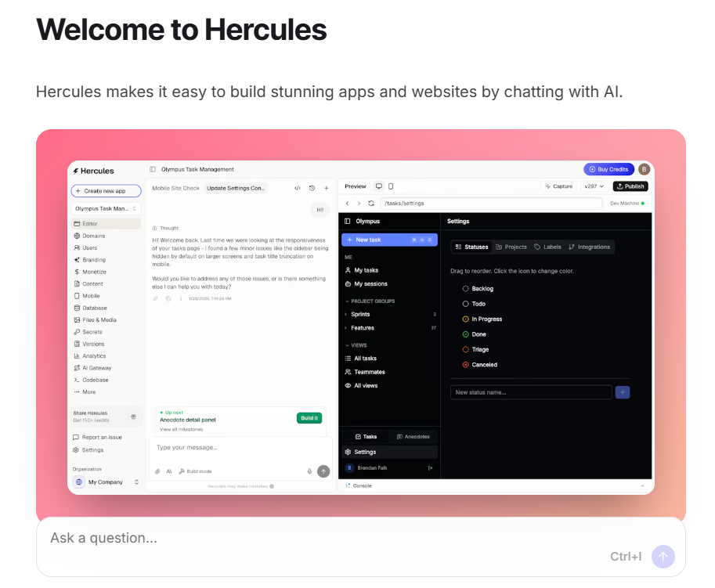
Task: Click the microphone icon in message box
Action: (x=309, y=471)
